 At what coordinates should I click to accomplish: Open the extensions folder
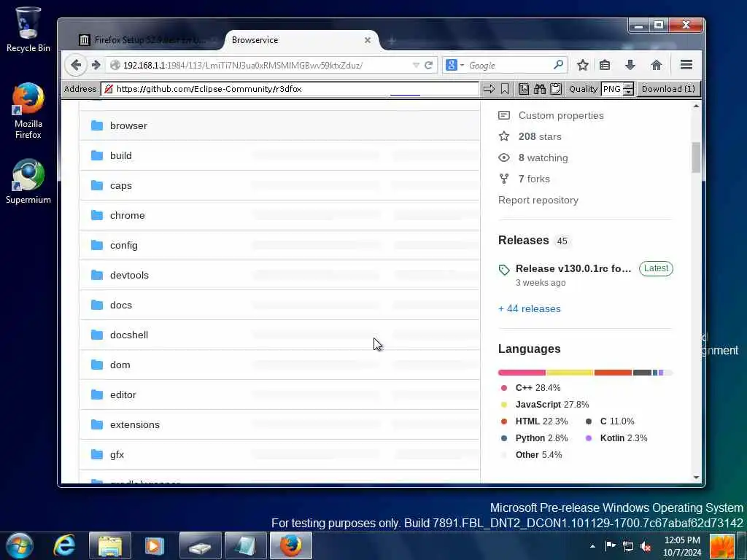tap(134, 425)
